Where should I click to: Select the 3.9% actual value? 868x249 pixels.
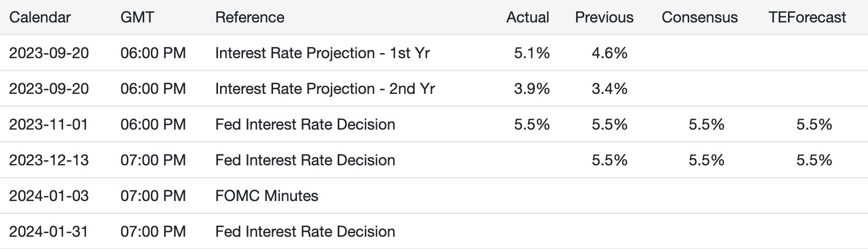(x=532, y=89)
